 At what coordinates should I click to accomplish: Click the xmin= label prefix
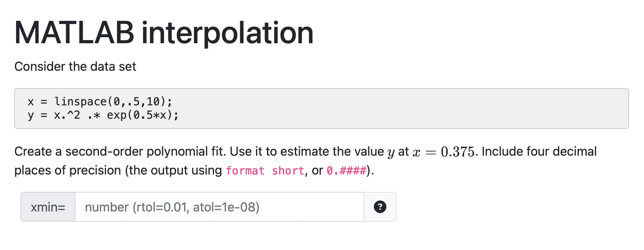[x=48, y=207]
